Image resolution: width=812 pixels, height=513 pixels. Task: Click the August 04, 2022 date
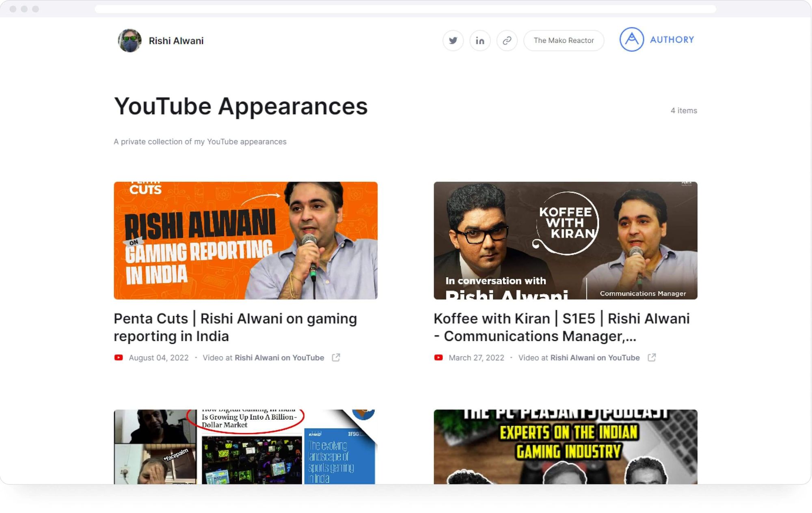(159, 358)
